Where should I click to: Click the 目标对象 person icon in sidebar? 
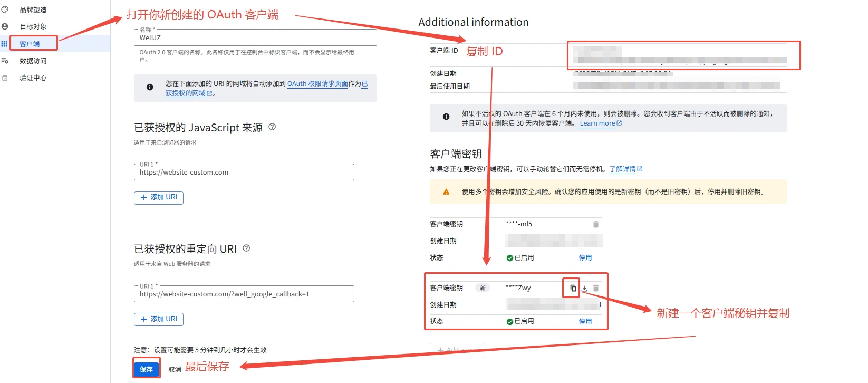tap(5, 26)
